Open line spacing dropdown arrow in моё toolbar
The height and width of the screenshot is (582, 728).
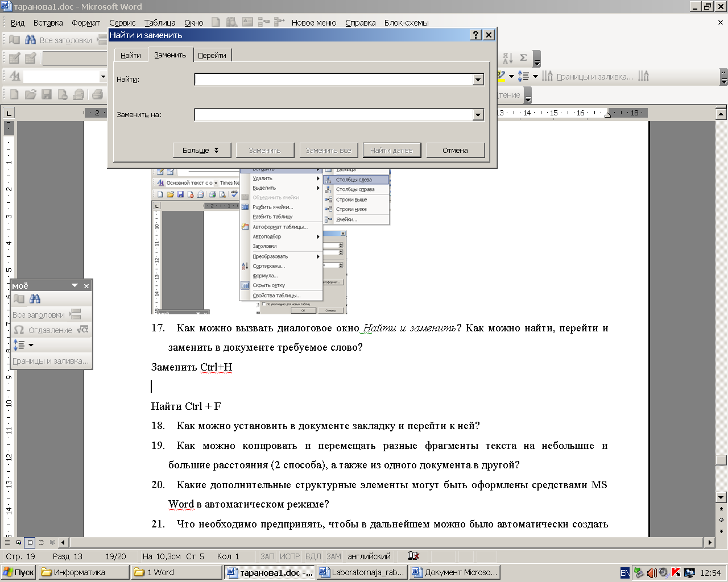click(x=31, y=345)
